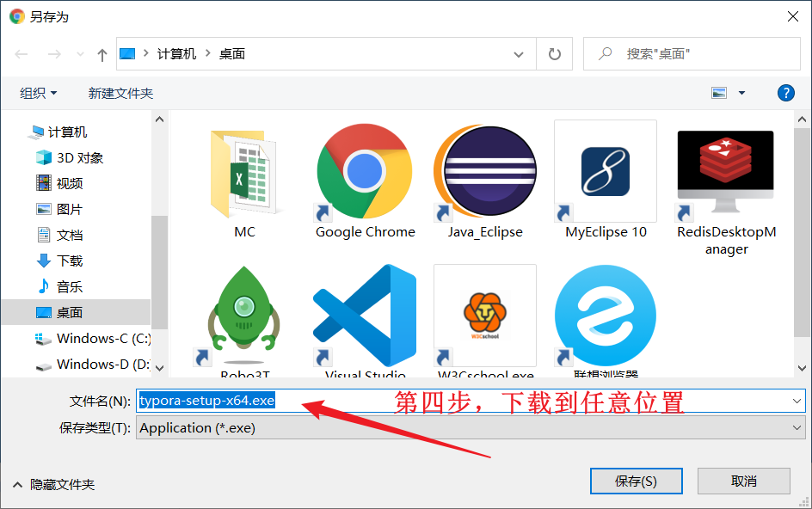Select the Lenovo browser blue e icon

pyautogui.click(x=606, y=315)
